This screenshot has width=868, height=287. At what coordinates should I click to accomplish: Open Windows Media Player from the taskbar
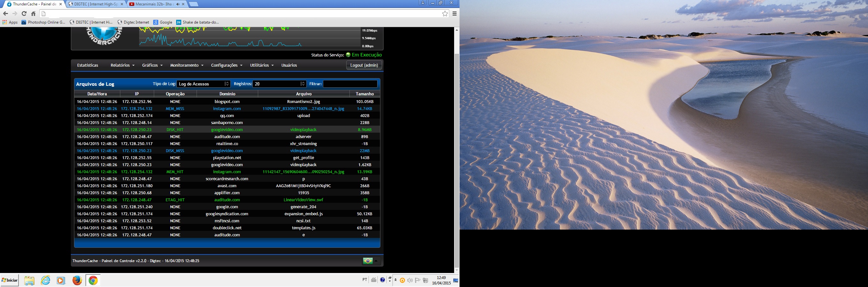pyautogui.click(x=61, y=280)
